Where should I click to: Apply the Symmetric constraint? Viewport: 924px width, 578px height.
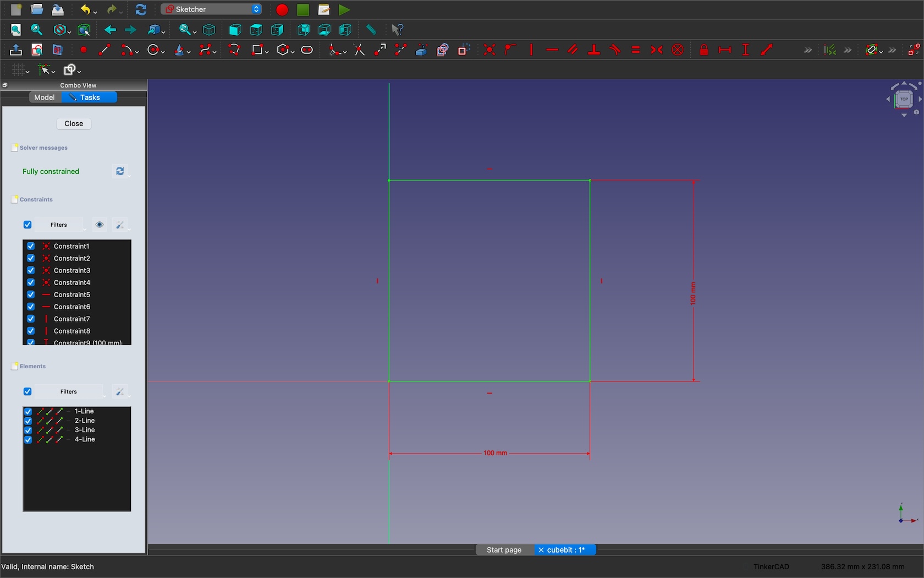click(657, 50)
